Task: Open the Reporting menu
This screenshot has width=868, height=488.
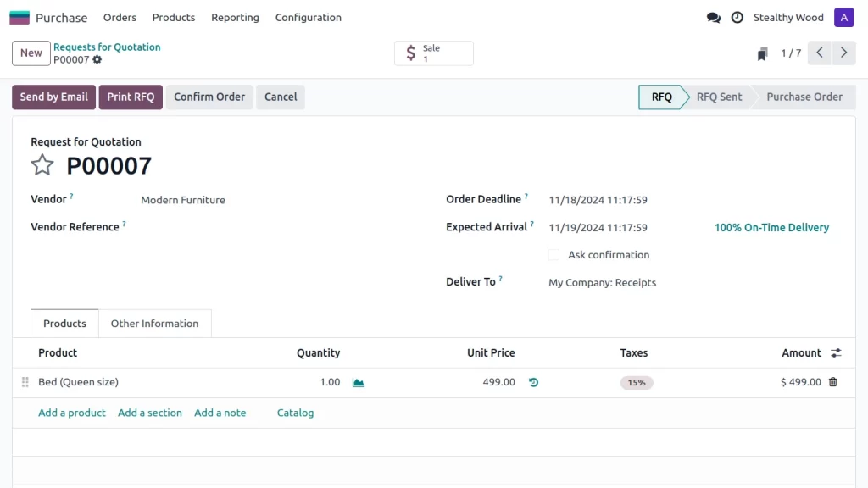Action: coord(235,18)
